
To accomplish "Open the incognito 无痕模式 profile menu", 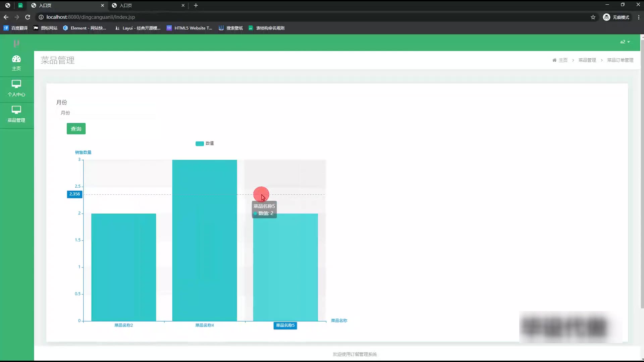I will pos(616,17).
